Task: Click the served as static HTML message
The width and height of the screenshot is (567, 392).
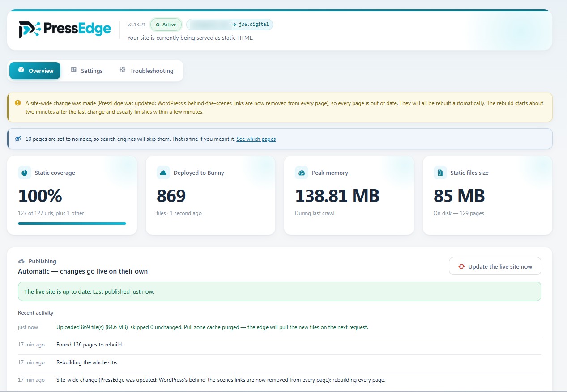Action: click(190, 38)
